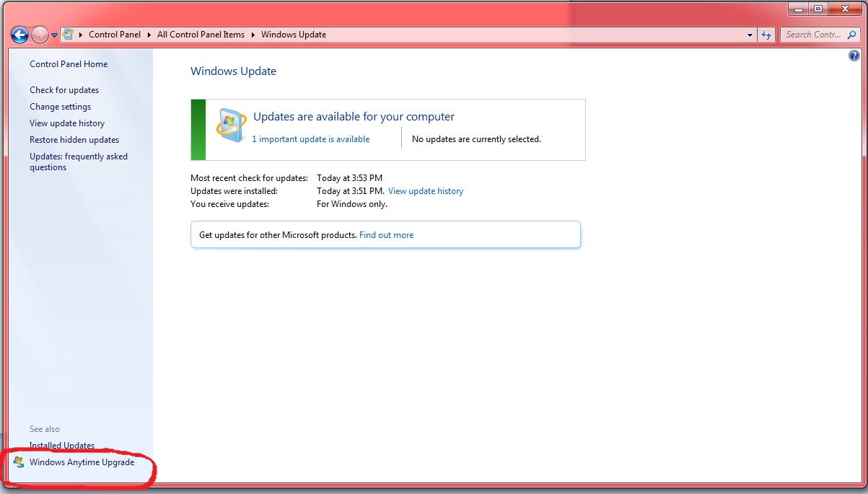This screenshot has width=868, height=494.
Task: Expand the breadcrumb arrow before Control Panel
Action: (x=81, y=35)
